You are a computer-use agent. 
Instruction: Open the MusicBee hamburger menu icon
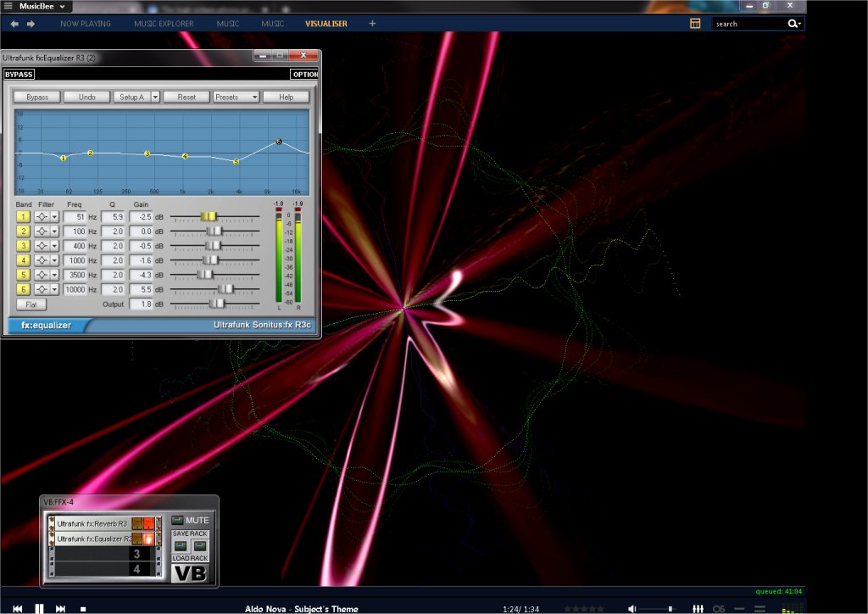pyautogui.click(x=8, y=6)
